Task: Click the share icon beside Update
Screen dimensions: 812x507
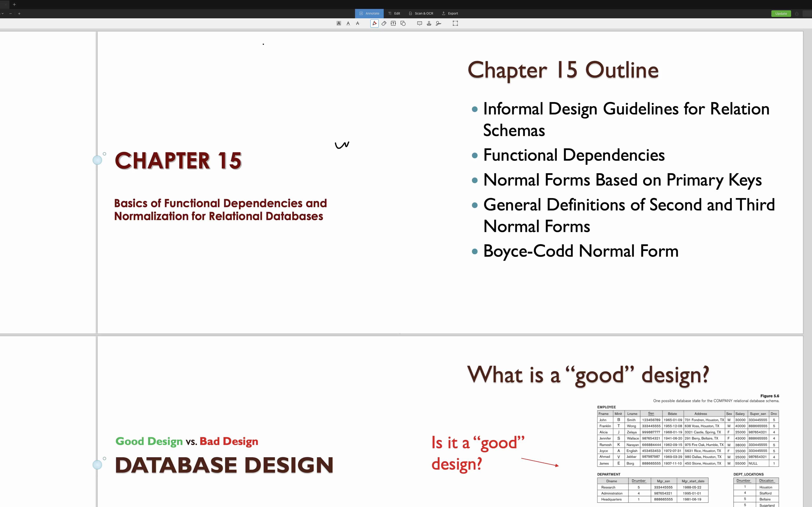Action: 796,14
